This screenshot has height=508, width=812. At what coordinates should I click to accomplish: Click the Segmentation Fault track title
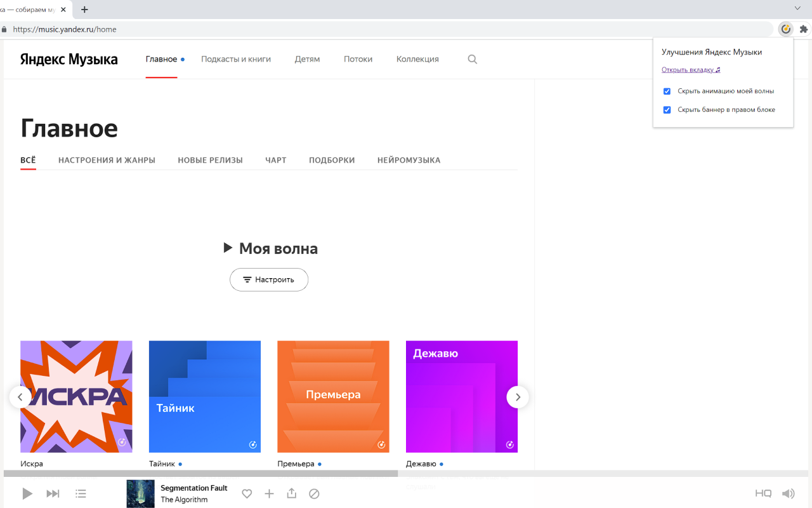pyautogui.click(x=194, y=488)
